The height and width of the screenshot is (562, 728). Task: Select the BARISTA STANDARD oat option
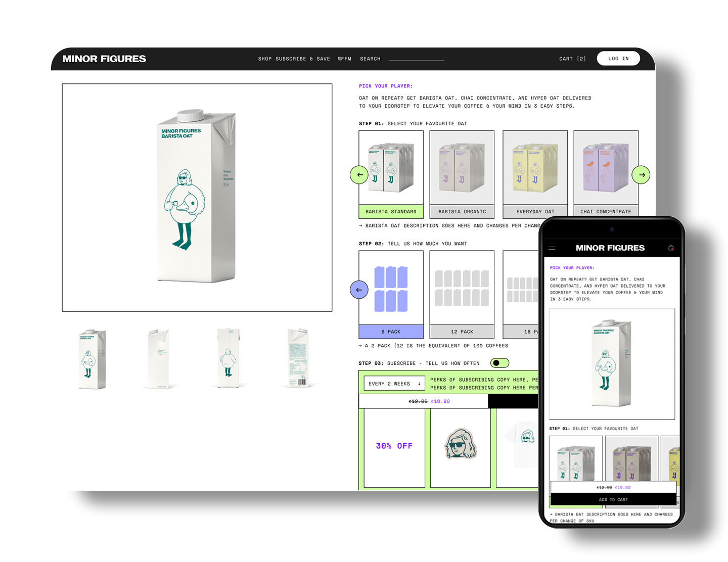pos(391,211)
